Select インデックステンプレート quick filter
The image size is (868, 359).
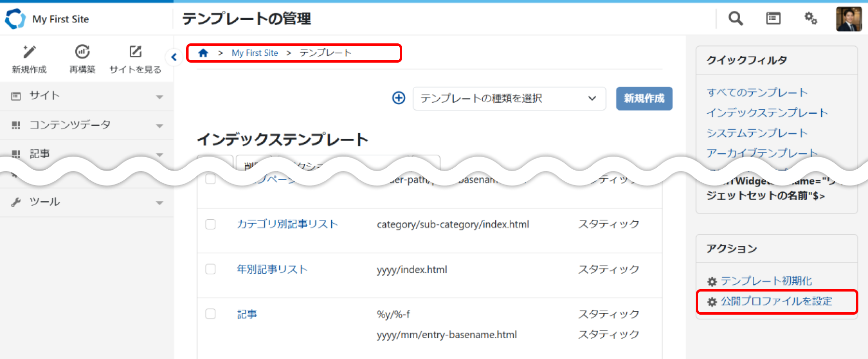(767, 113)
